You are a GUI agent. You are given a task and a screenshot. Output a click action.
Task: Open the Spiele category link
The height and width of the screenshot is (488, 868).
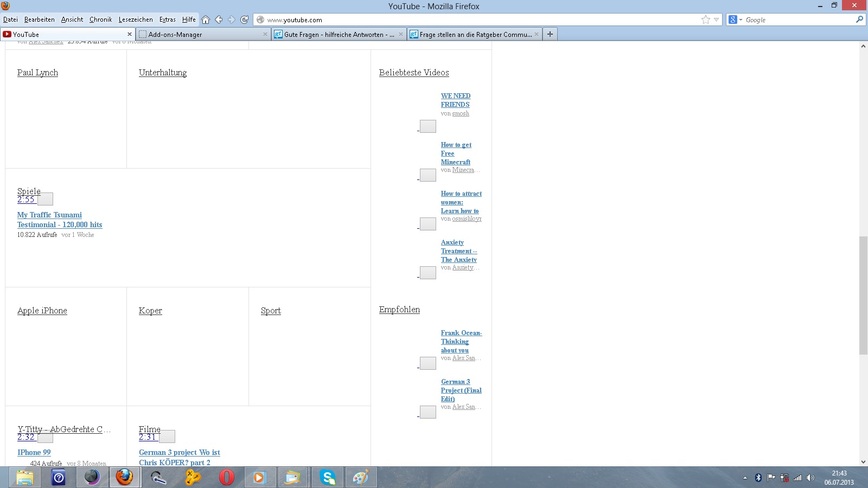click(29, 191)
